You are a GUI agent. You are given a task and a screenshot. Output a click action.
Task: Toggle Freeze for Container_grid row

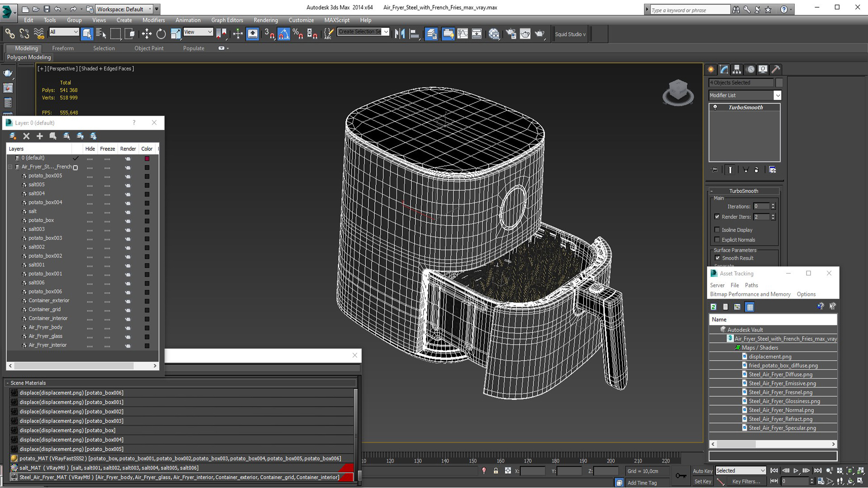coord(107,310)
